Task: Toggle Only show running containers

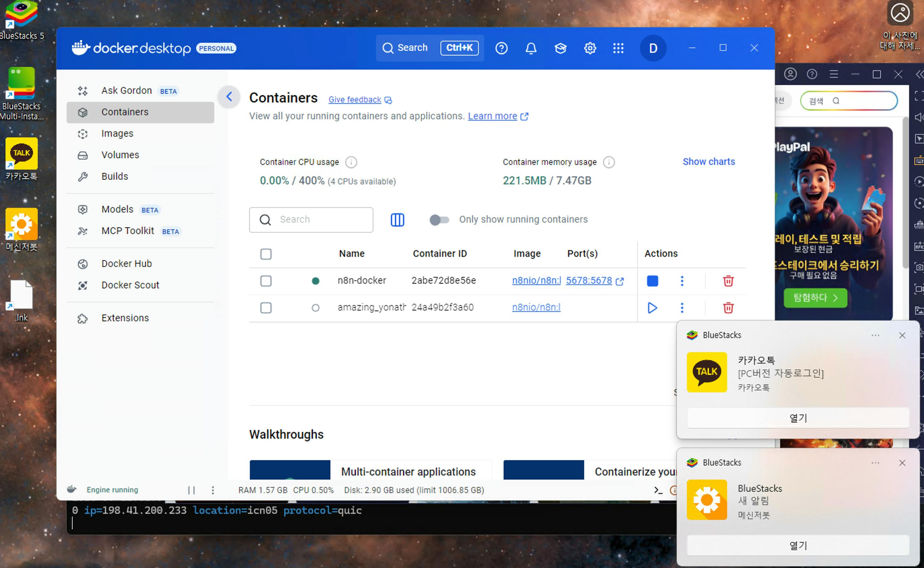Action: pyautogui.click(x=439, y=220)
